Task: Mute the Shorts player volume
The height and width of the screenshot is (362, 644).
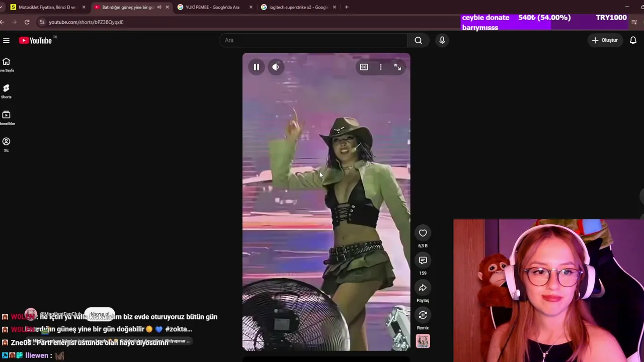Action: coord(276,67)
